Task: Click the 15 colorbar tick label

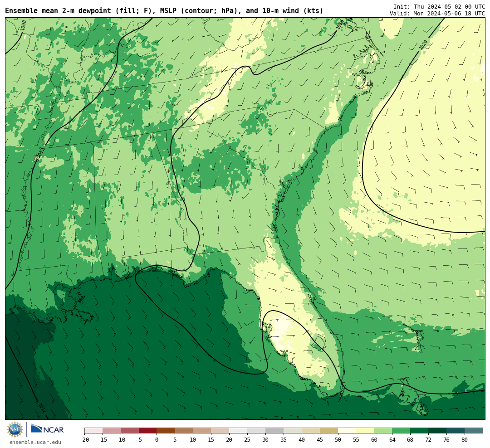Action: (x=211, y=440)
